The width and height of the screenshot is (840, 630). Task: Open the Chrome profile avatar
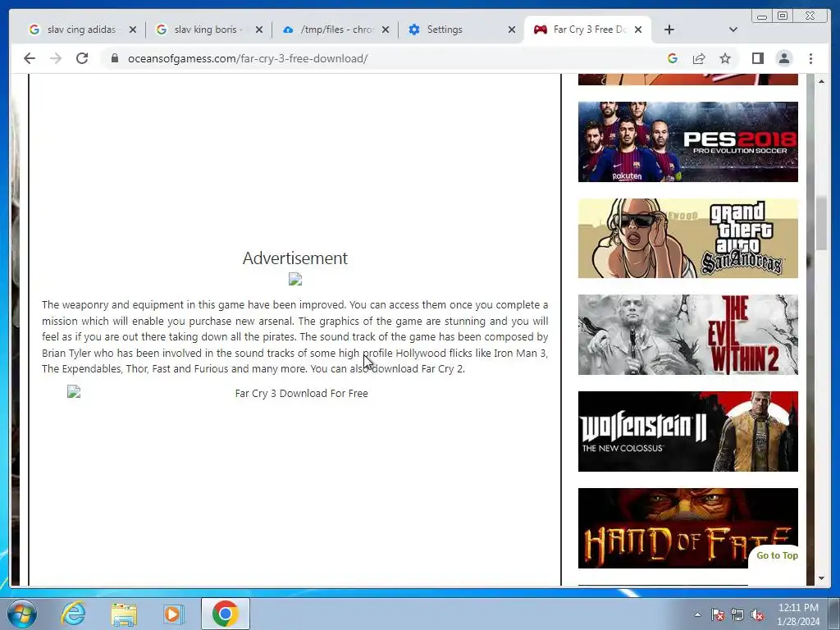(783, 58)
